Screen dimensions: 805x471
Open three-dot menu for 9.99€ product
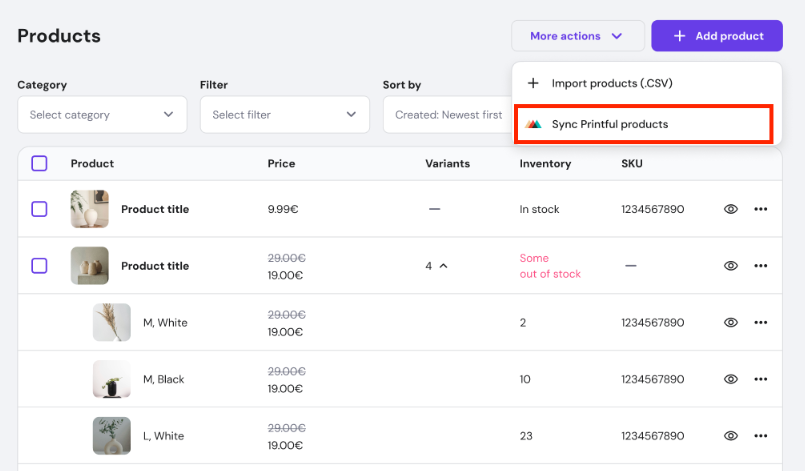point(760,210)
